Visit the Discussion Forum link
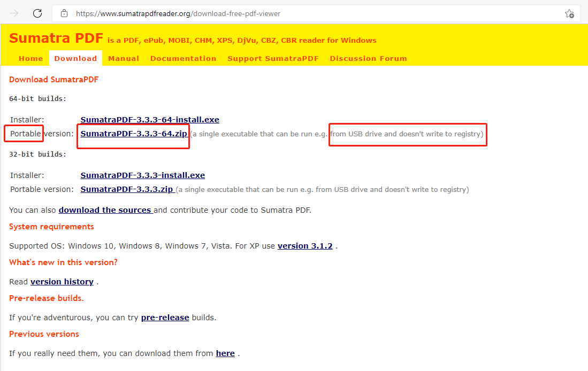Screen dimensions: 588x371 tap(368, 59)
